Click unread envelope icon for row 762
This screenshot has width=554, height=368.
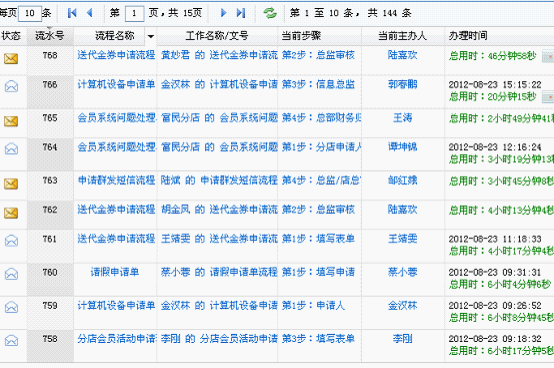(11, 213)
